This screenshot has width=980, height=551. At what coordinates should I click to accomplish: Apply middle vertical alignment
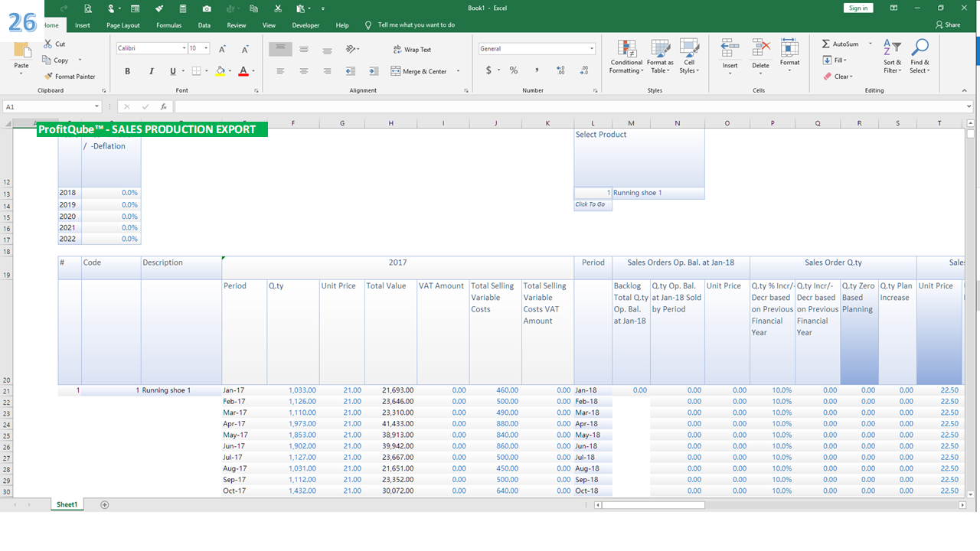click(304, 49)
